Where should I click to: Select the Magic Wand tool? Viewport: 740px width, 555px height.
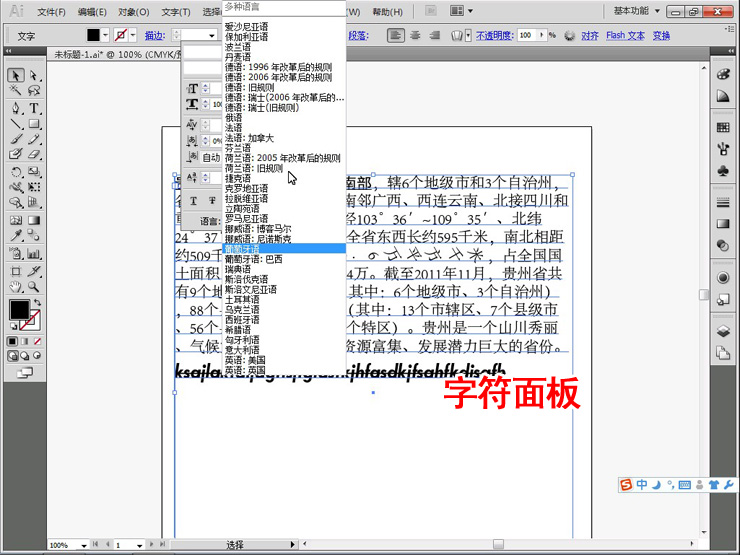pyautogui.click(x=16, y=92)
